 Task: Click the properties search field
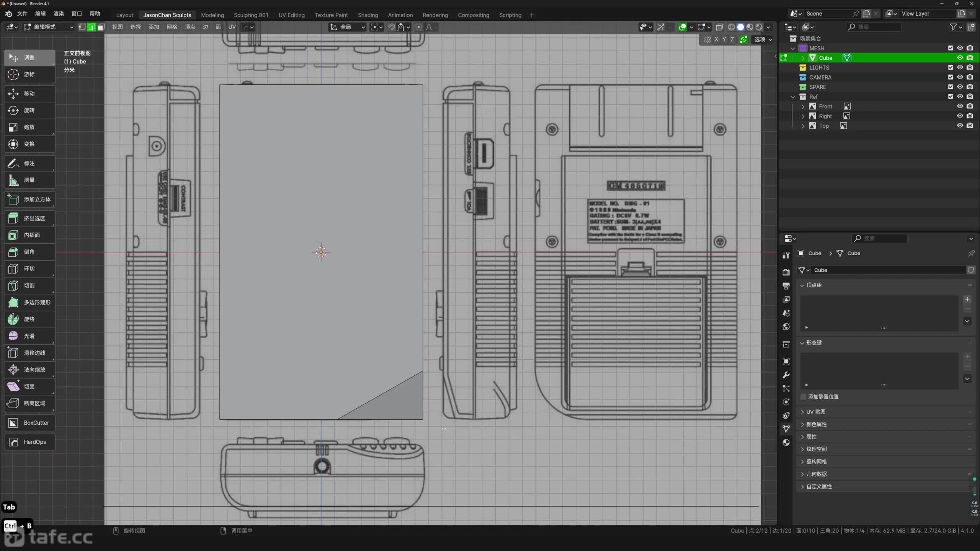click(879, 238)
